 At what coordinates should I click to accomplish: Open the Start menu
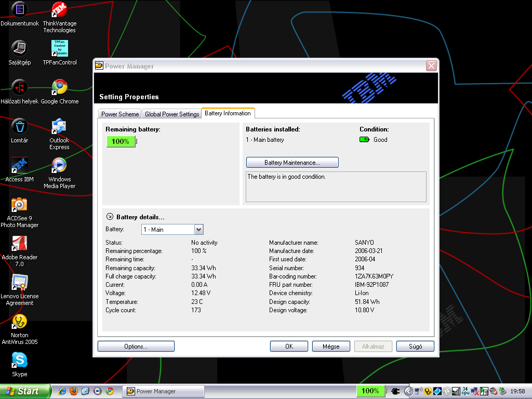coord(25,391)
